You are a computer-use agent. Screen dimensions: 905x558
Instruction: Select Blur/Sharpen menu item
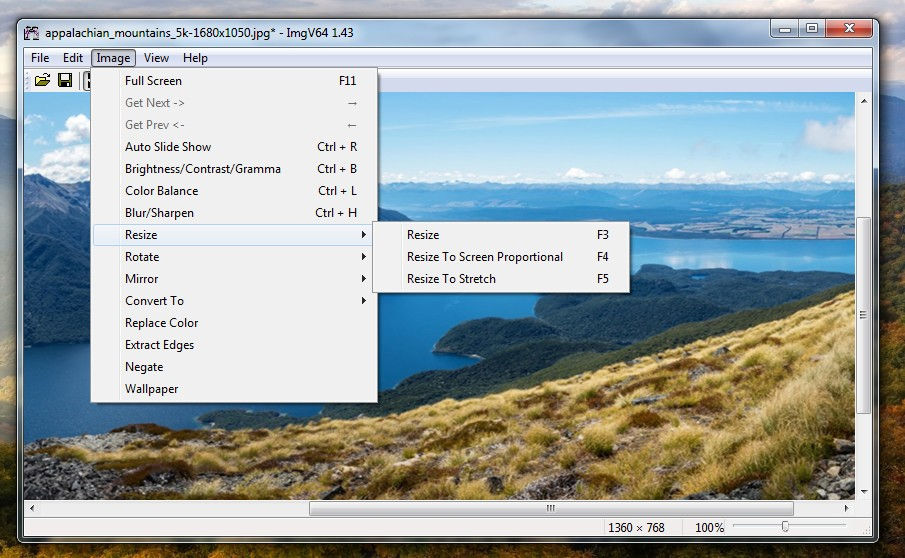[234, 213]
